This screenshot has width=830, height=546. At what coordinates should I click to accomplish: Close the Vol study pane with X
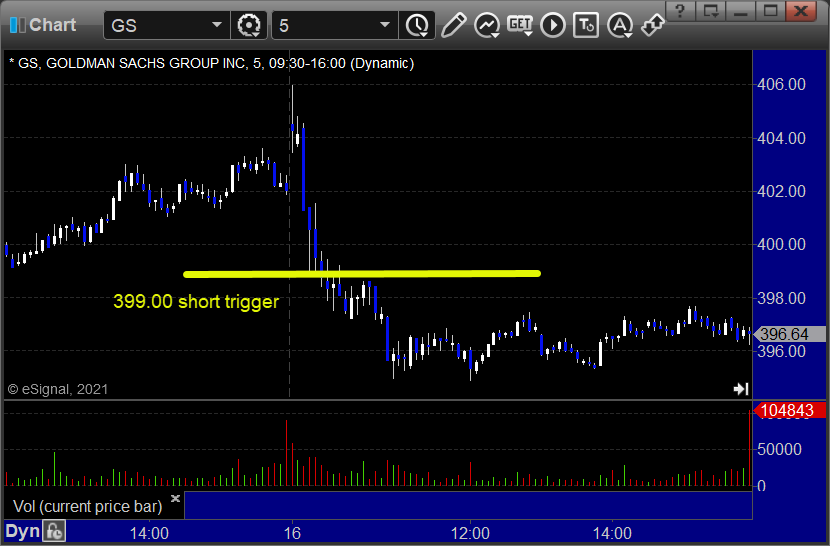[176, 498]
